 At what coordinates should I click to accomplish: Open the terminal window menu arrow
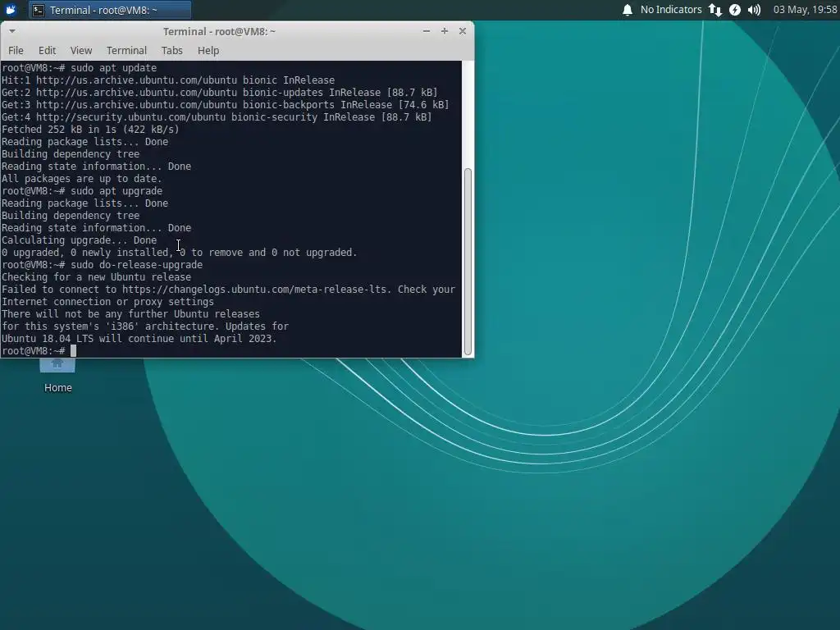[x=11, y=31]
